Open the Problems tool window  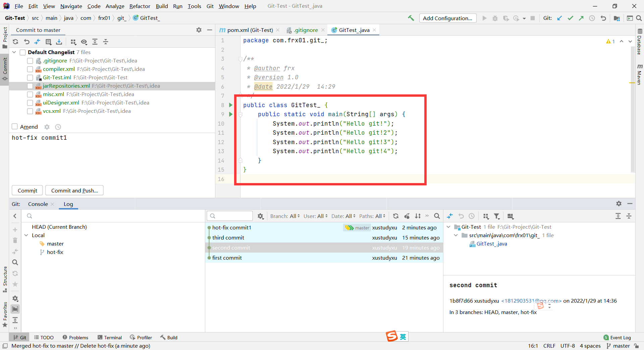[75, 338]
